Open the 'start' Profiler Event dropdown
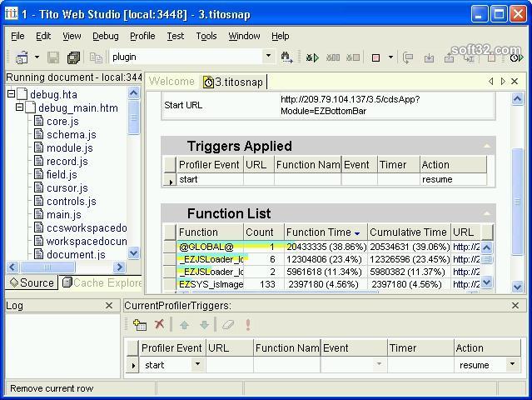532x400 pixels. coord(197,364)
